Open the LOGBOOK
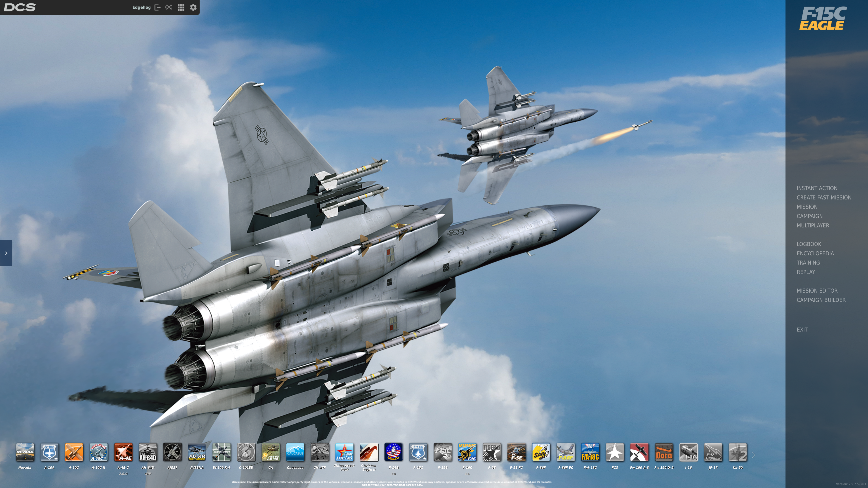This screenshot has height=488, width=868. point(809,244)
